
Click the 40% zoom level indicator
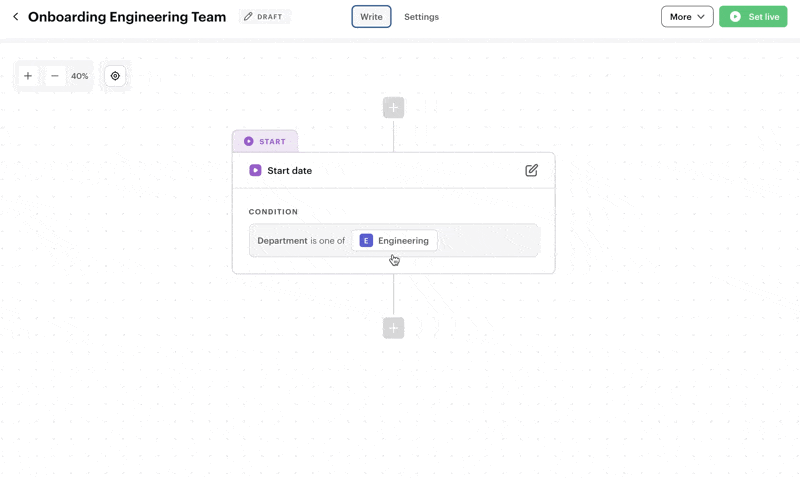pos(79,76)
